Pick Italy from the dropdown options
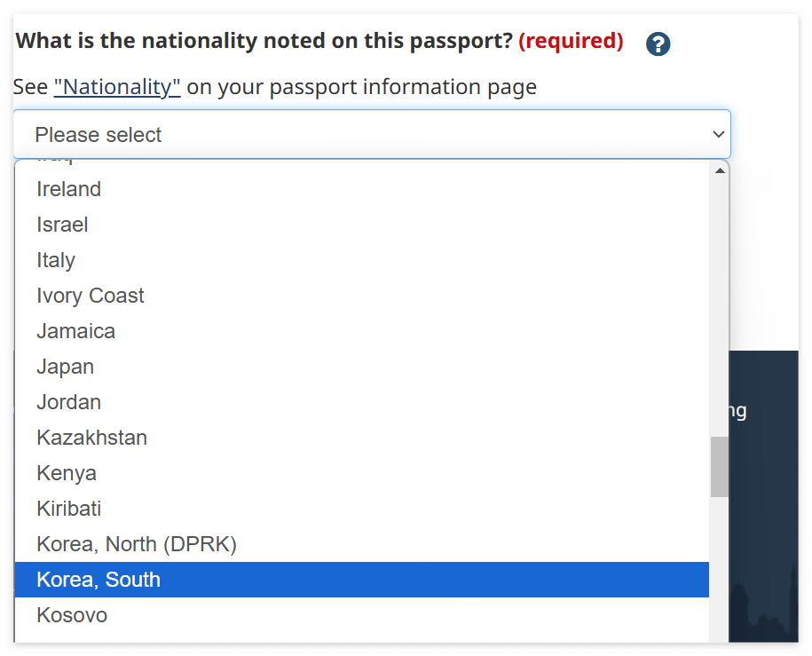Viewport: 812px width, 656px height. click(56, 260)
